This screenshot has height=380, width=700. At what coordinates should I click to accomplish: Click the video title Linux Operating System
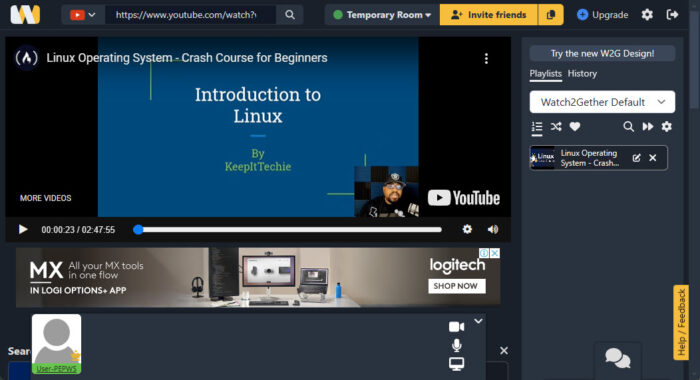coord(187,58)
